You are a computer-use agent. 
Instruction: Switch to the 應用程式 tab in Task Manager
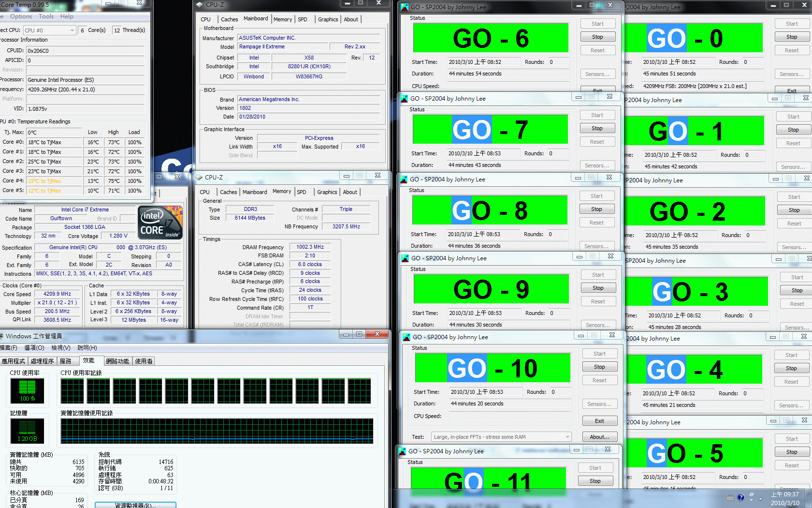tap(14, 361)
